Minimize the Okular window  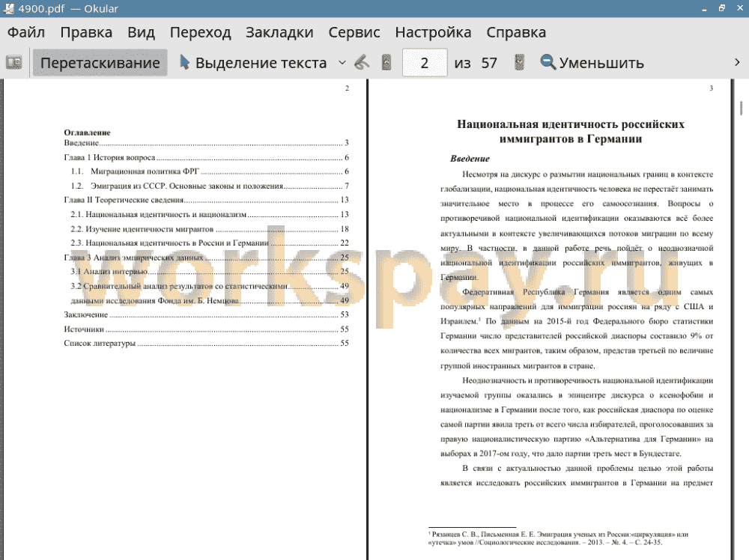(x=704, y=8)
